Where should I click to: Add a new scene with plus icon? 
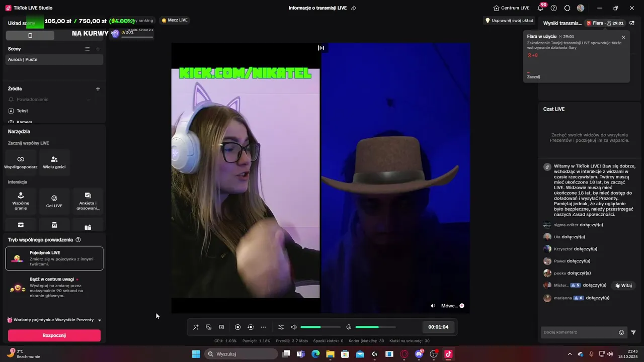(x=98, y=49)
